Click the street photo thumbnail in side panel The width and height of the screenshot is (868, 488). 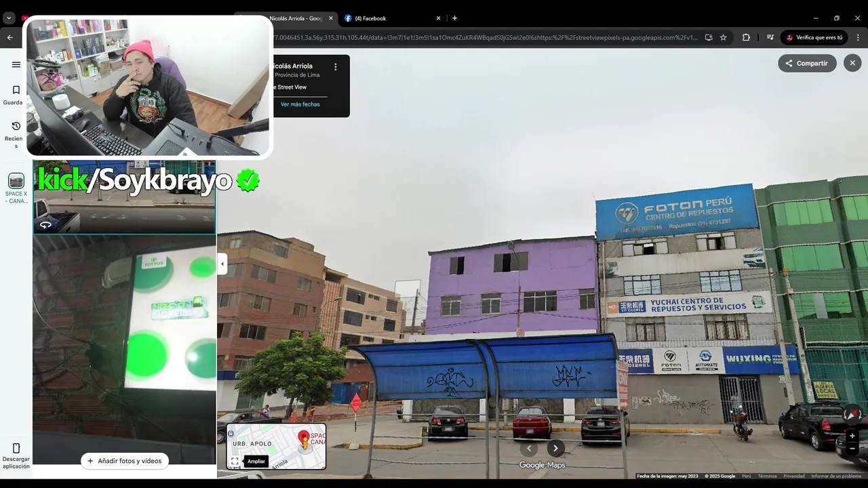125,197
